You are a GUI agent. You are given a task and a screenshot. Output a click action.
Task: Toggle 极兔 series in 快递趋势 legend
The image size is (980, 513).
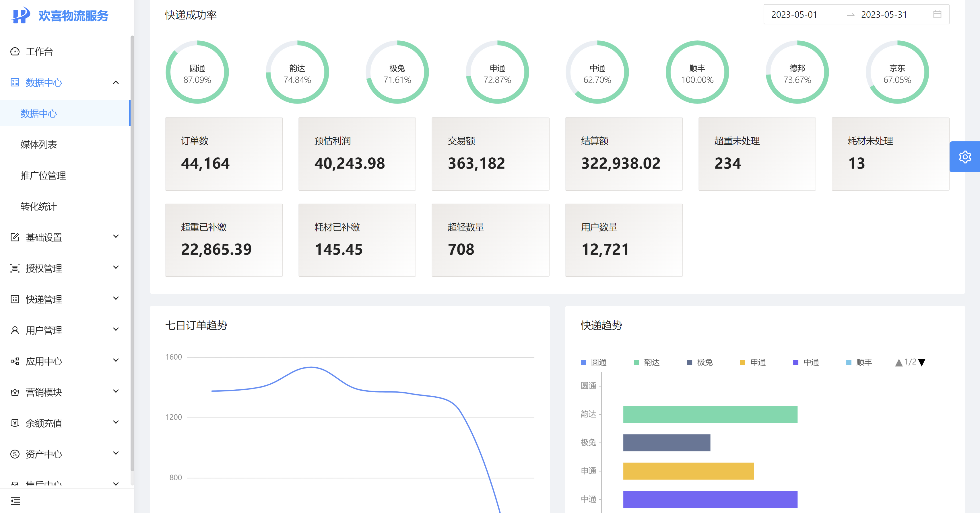pos(700,362)
